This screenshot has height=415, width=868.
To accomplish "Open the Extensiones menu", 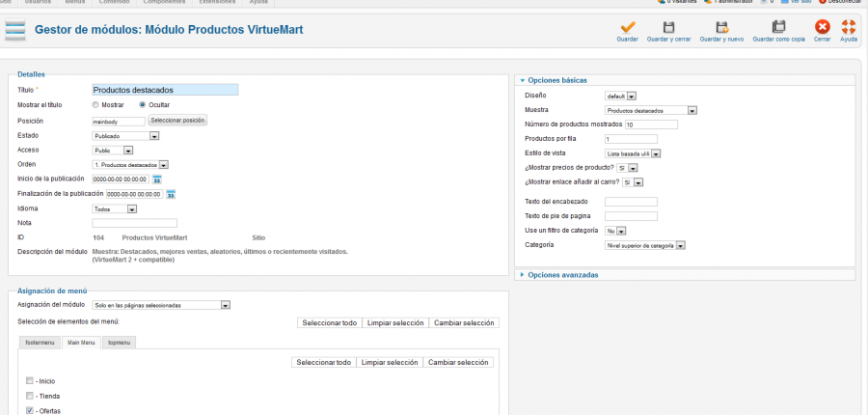I will tap(218, 3).
